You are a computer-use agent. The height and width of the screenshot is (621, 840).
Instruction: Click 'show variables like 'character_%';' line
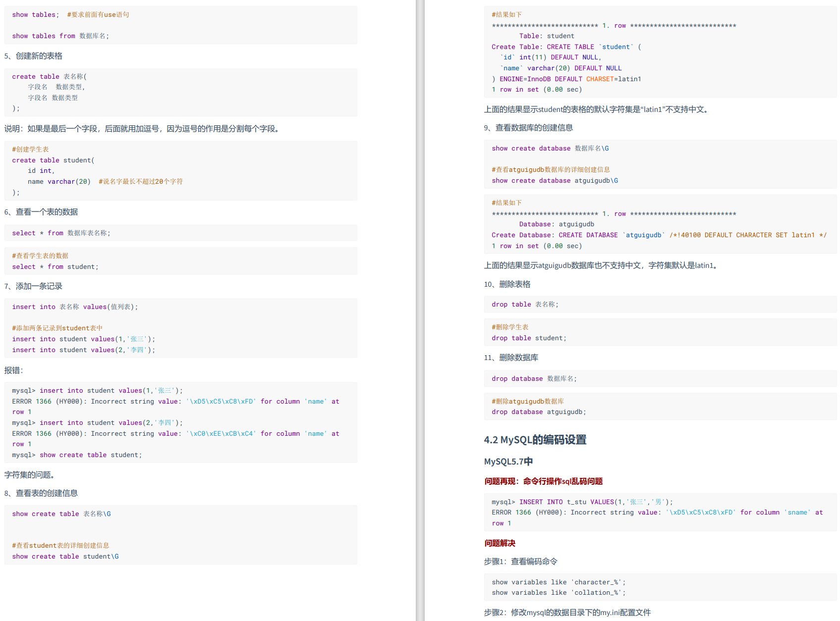pyautogui.click(x=559, y=582)
